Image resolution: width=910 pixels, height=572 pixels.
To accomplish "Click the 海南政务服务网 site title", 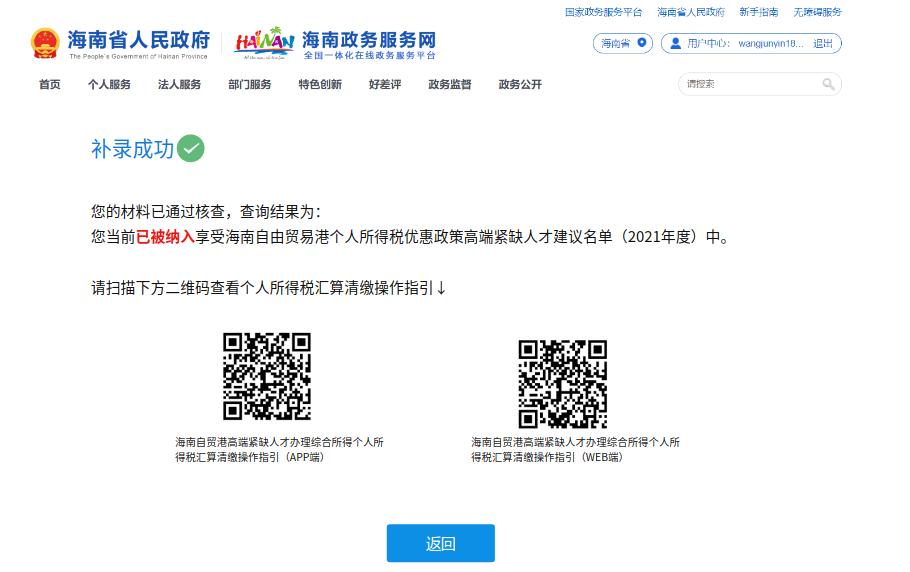I will click(369, 40).
